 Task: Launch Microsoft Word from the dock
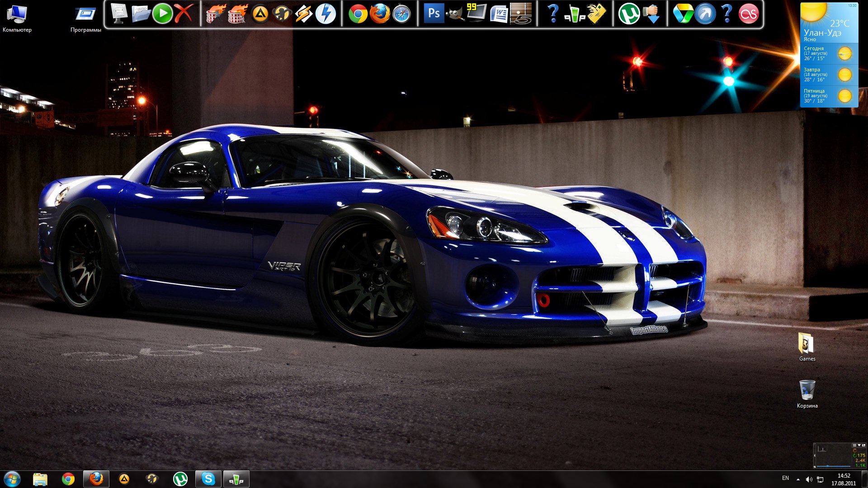(499, 14)
